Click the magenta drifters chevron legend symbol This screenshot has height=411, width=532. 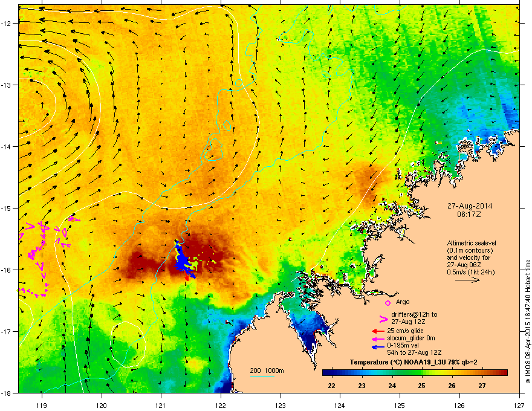click(x=383, y=319)
